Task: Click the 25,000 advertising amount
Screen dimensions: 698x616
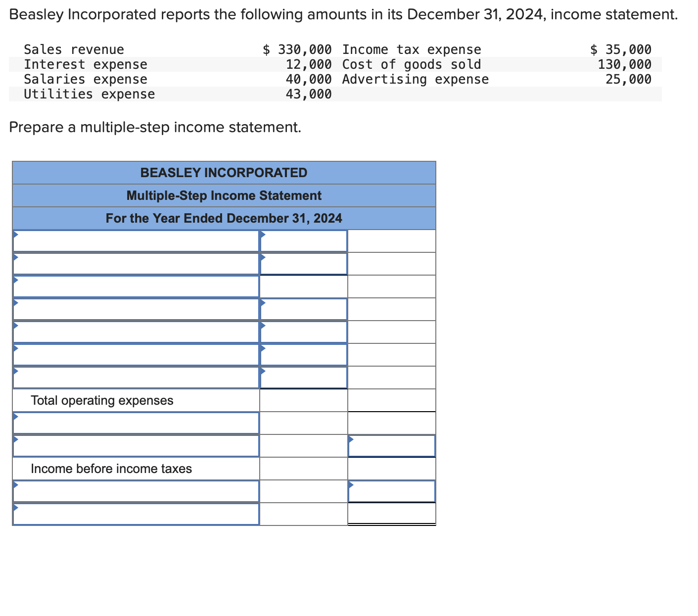Action: pyautogui.click(x=629, y=79)
